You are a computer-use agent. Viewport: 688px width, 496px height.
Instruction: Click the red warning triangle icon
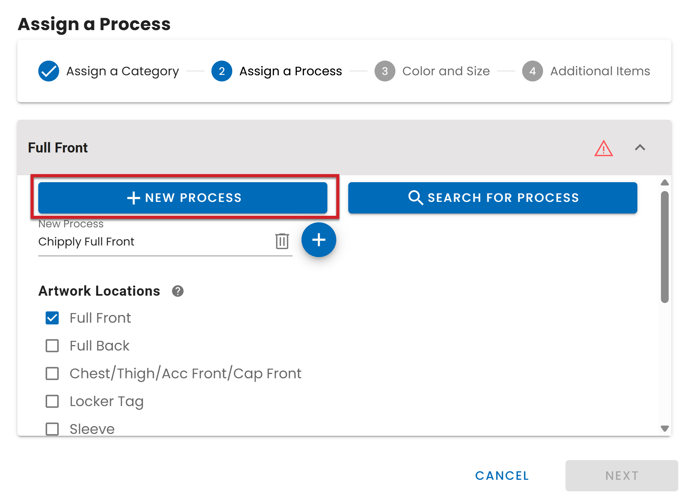[603, 148]
